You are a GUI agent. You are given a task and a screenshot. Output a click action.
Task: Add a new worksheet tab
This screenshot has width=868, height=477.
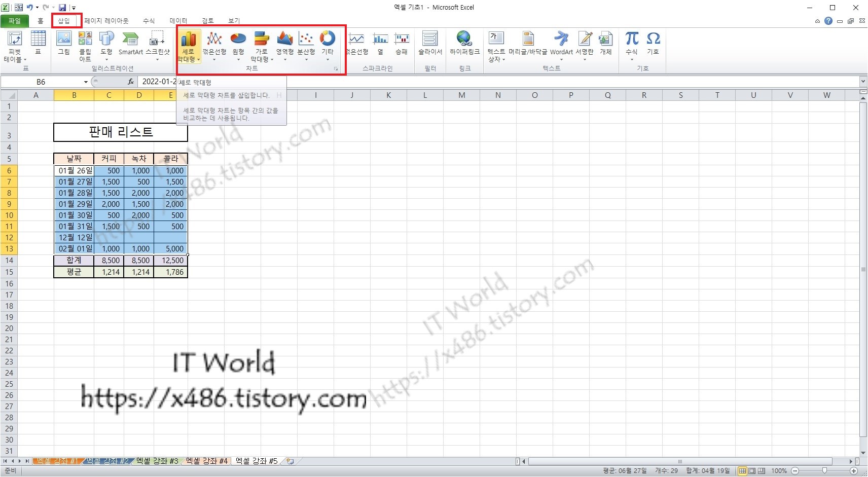point(291,461)
